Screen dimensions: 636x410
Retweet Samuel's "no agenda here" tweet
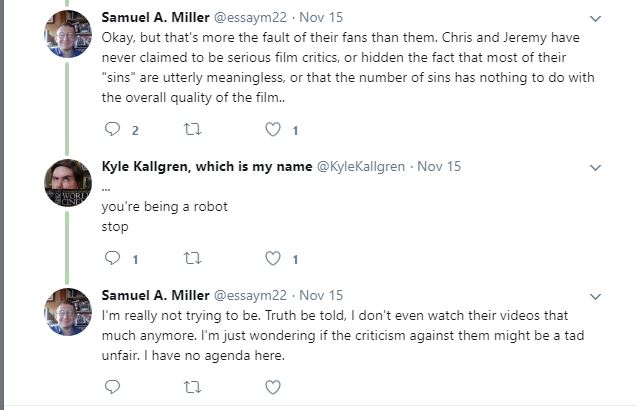click(192, 387)
